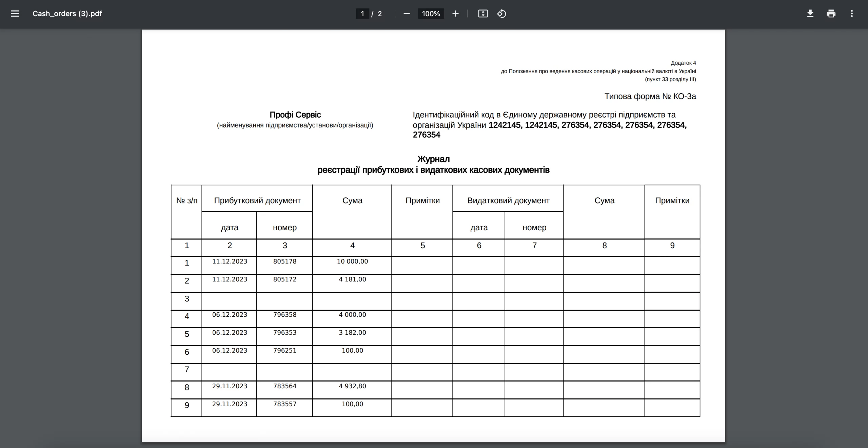This screenshot has width=868, height=448.
Task: Select the current page number field
Action: 362,14
